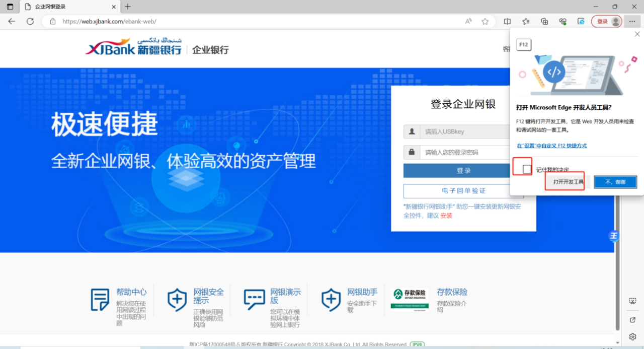
Task: Click the 打开开发工具 button
Action: (x=569, y=182)
